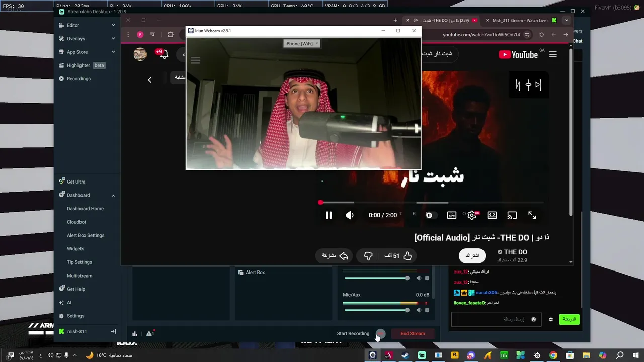The height and width of the screenshot is (362, 644).
Task: Switch to Mish_311 Stream browser tab
Action: [519, 21]
